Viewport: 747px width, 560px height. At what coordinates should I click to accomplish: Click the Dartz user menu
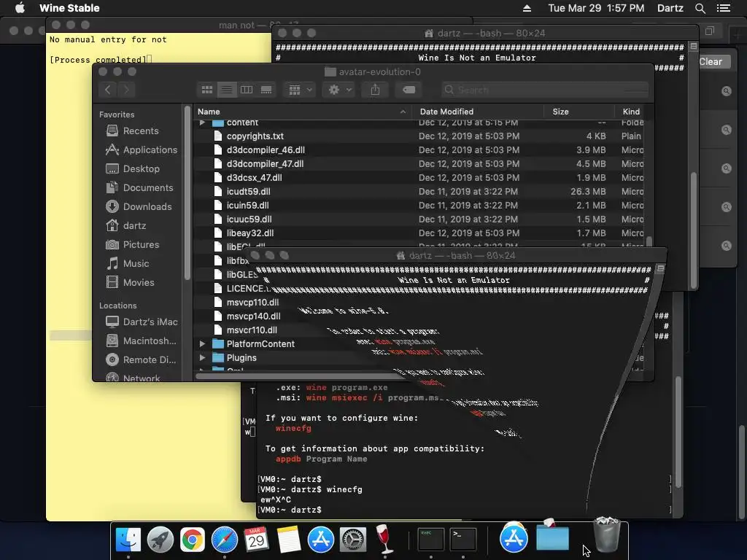pos(670,8)
